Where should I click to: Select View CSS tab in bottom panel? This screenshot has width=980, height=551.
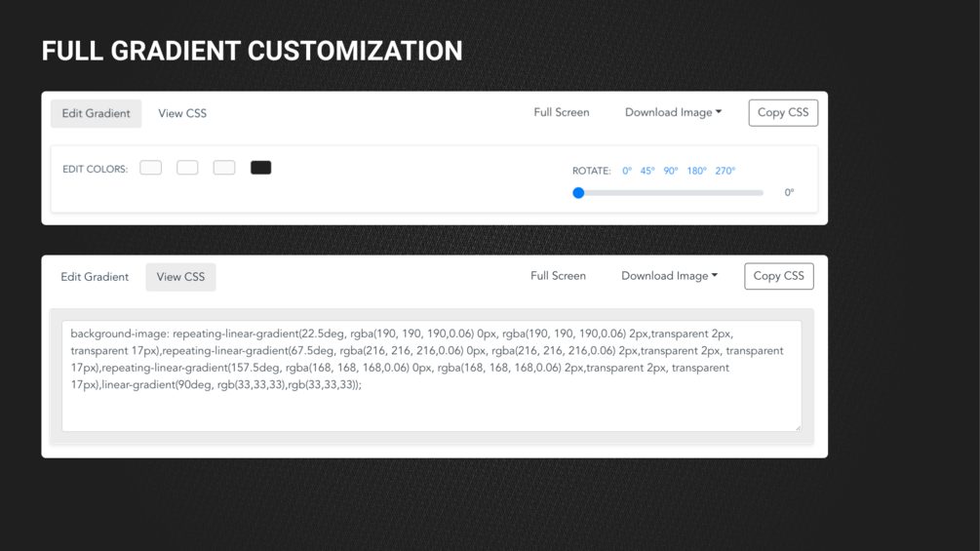(x=180, y=277)
